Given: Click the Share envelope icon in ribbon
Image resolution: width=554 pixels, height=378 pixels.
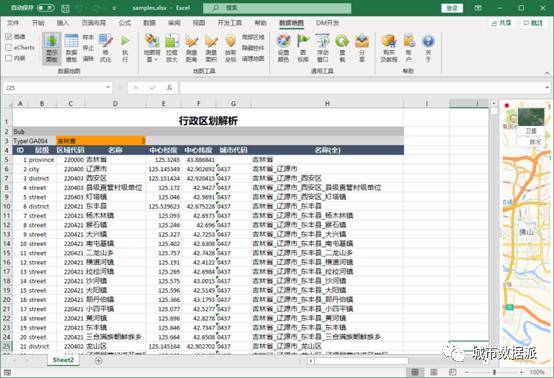Looking at the screenshot, I should 362,48.
